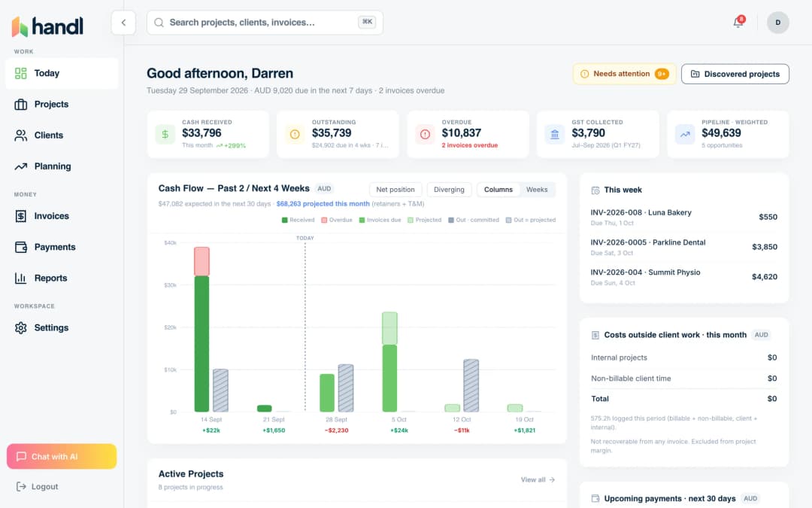Screen dimensions: 812x508
Task: Switch chart to Net position
Action: (x=395, y=190)
